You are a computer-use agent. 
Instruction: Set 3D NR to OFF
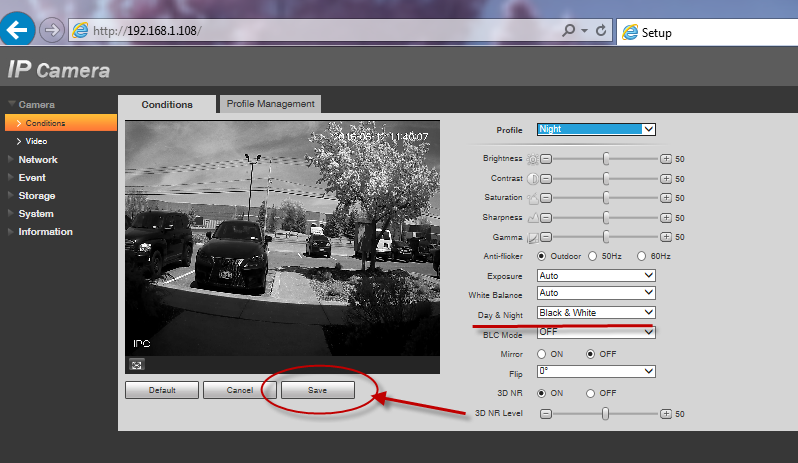pyautogui.click(x=592, y=393)
